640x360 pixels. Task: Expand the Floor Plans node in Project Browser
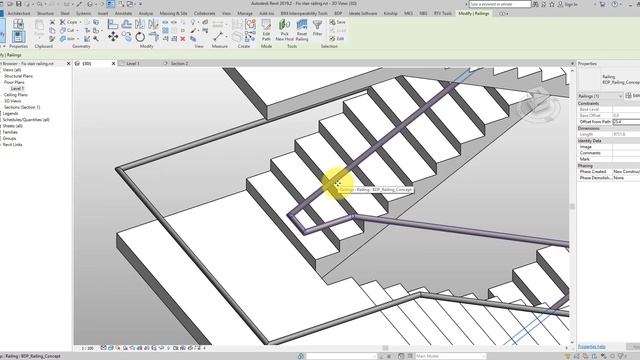point(14,82)
